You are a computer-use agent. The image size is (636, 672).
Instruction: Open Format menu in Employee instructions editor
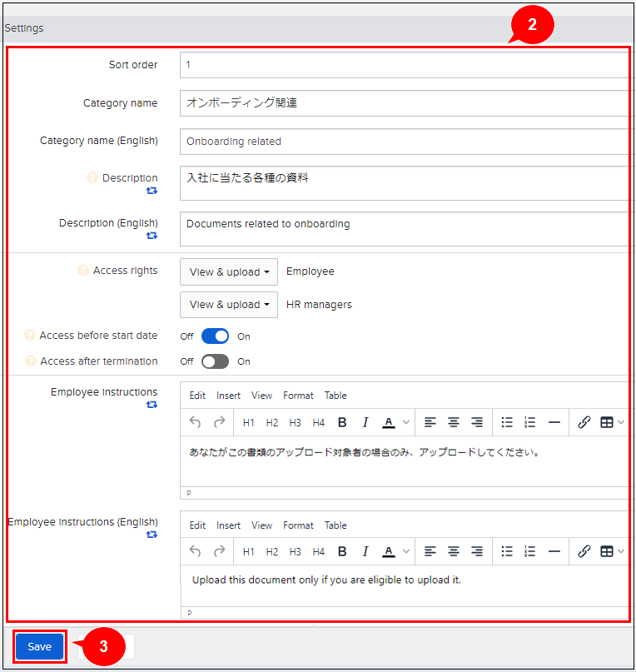pos(298,396)
